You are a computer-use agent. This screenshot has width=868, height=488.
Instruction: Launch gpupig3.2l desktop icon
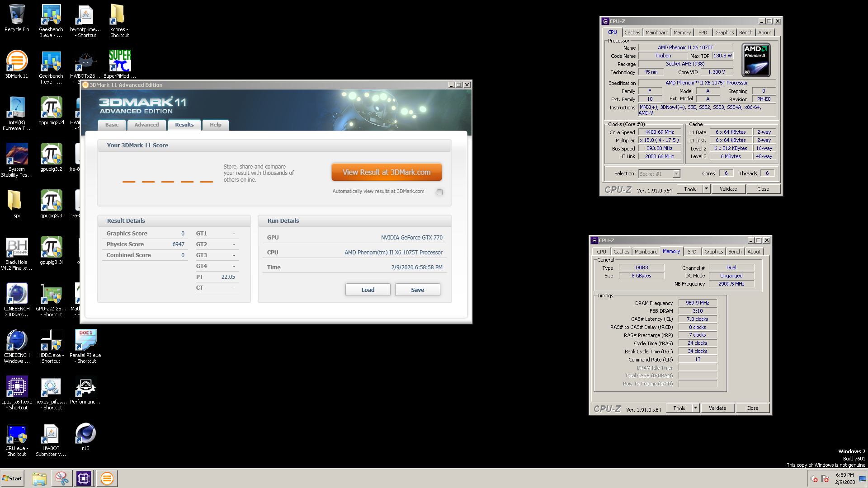[x=51, y=111]
